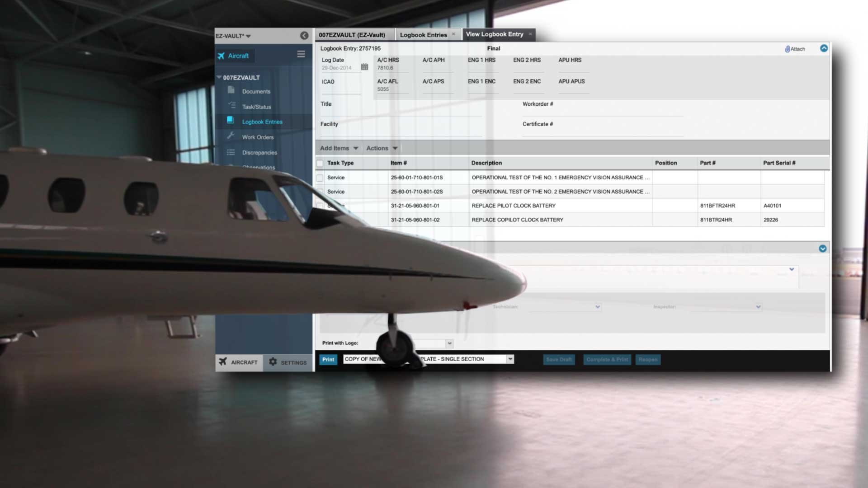Image resolution: width=868 pixels, height=488 pixels.
Task: Check the first Service row checkbox
Action: pos(320,178)
